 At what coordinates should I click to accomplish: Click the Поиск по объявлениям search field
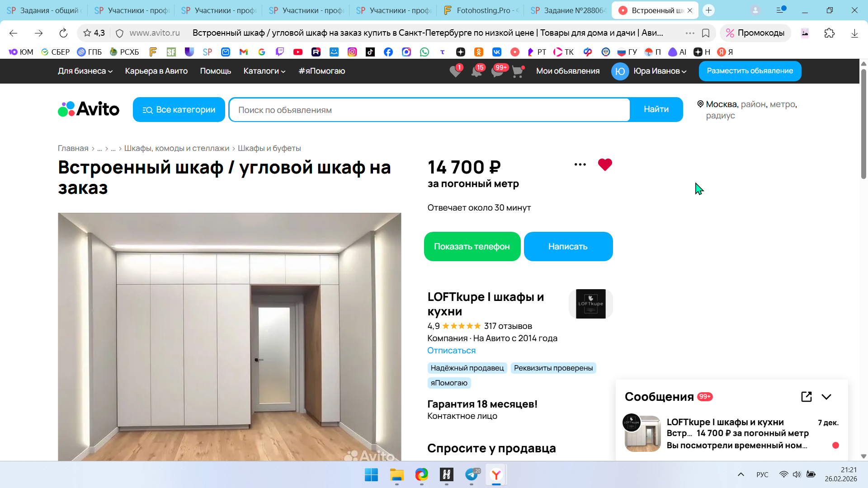point(429,110)
